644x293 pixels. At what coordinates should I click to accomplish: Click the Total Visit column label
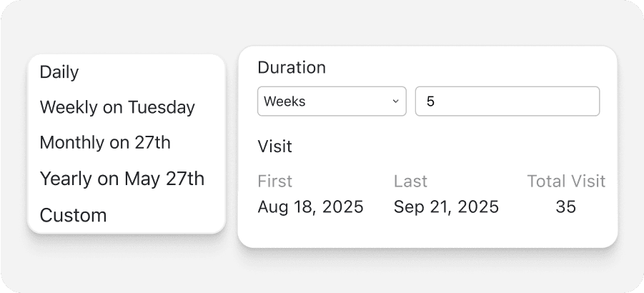click(x=565, y=182)
